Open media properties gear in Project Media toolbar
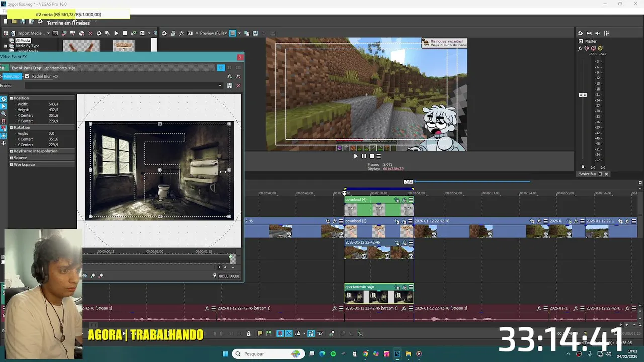The image size is (644, 362). 99,33
